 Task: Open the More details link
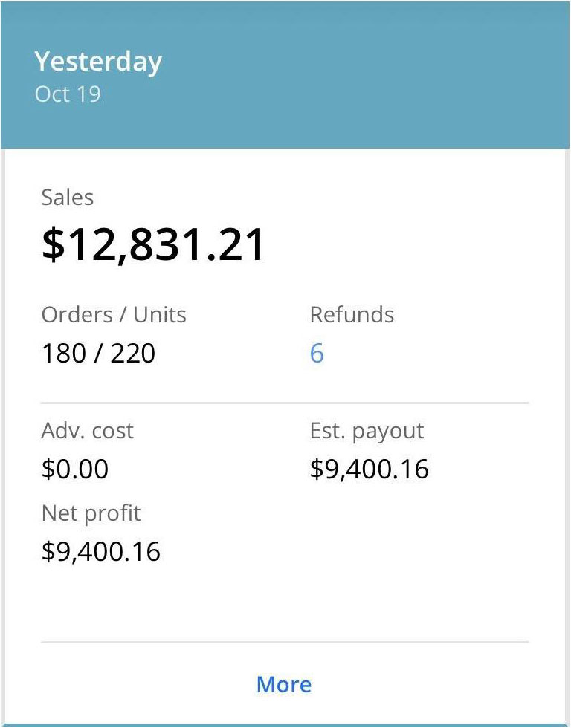[284, 684]
